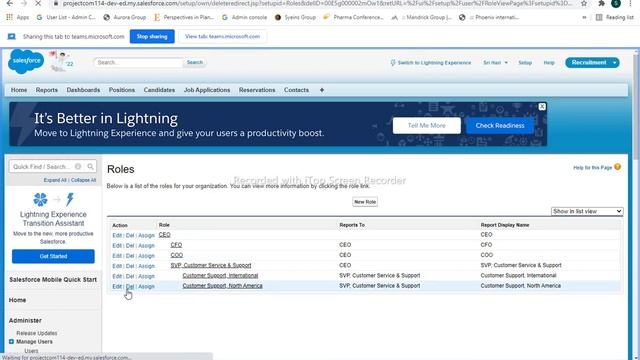The height and width of the screenshot is (360, 640).
Task: Click the plus all-tabs icon
Action: [322, 90]
